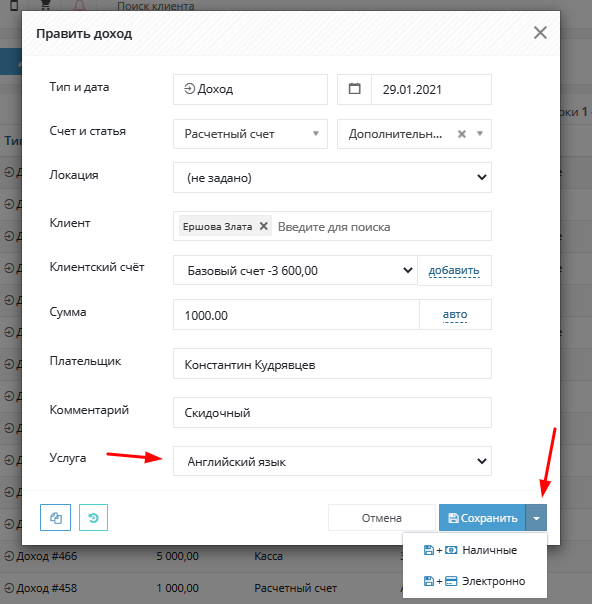The image size is (592, 604).
Task: Open the calendar date picker icon
Action: 354,89
